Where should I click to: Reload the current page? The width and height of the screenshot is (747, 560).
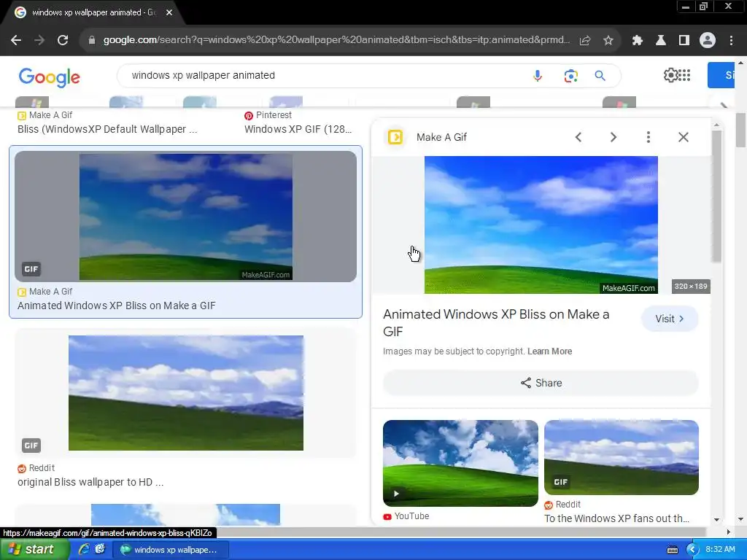[63, 41]
